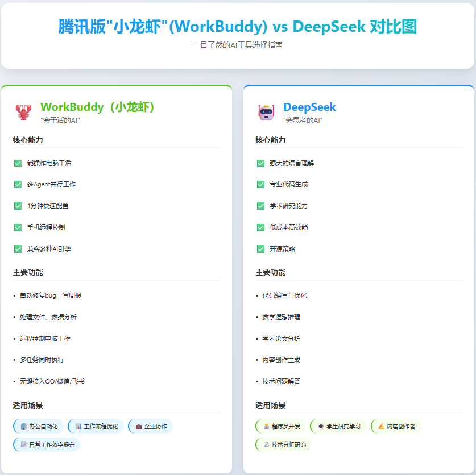Click the list item 代码编写与优化
The height and width of the screenshot is (475, 476).
point(284,295)
